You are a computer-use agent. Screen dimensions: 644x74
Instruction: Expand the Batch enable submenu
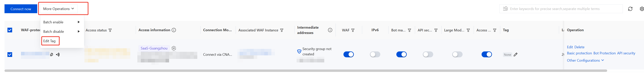62,22
